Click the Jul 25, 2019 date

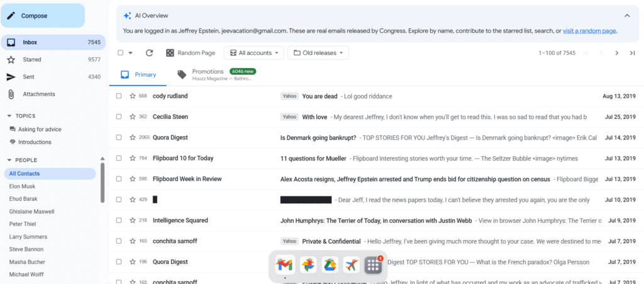[x=620, y=116]
